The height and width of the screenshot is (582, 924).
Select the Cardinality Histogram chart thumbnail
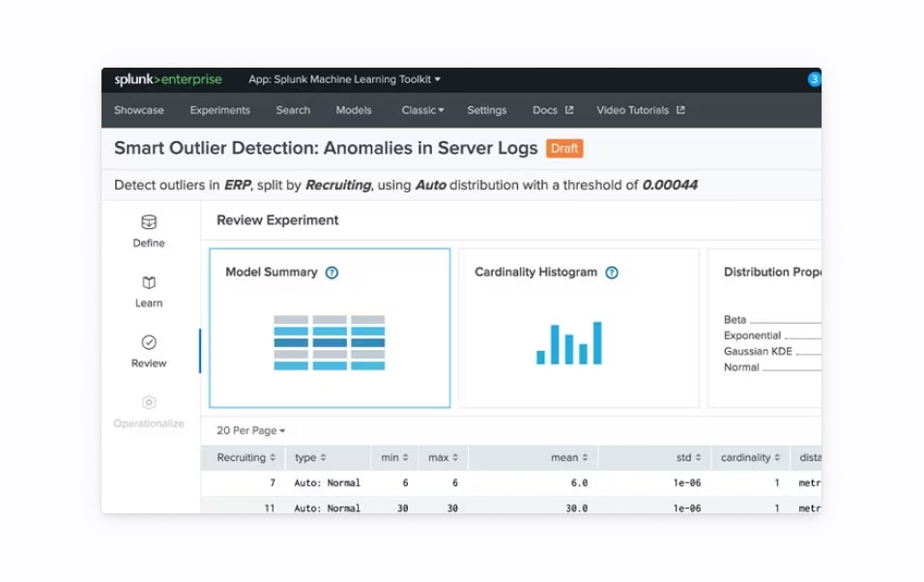[568, 343]
